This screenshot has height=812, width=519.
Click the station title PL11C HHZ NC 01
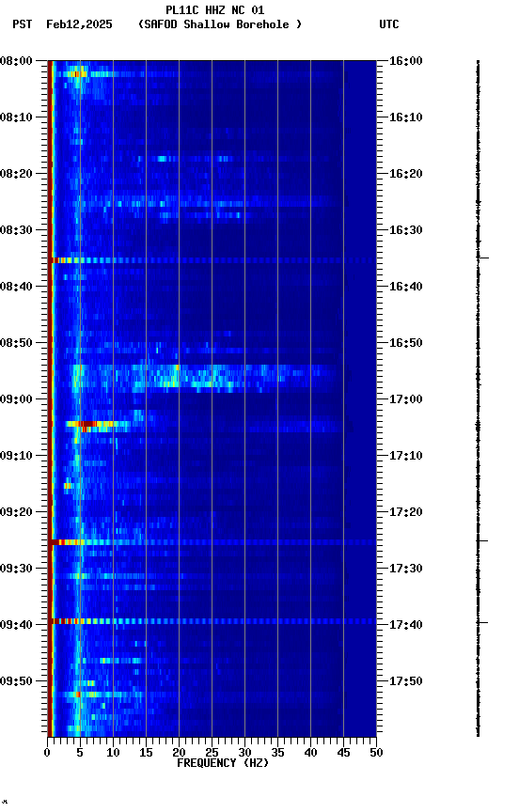click(x=215, y=9)
